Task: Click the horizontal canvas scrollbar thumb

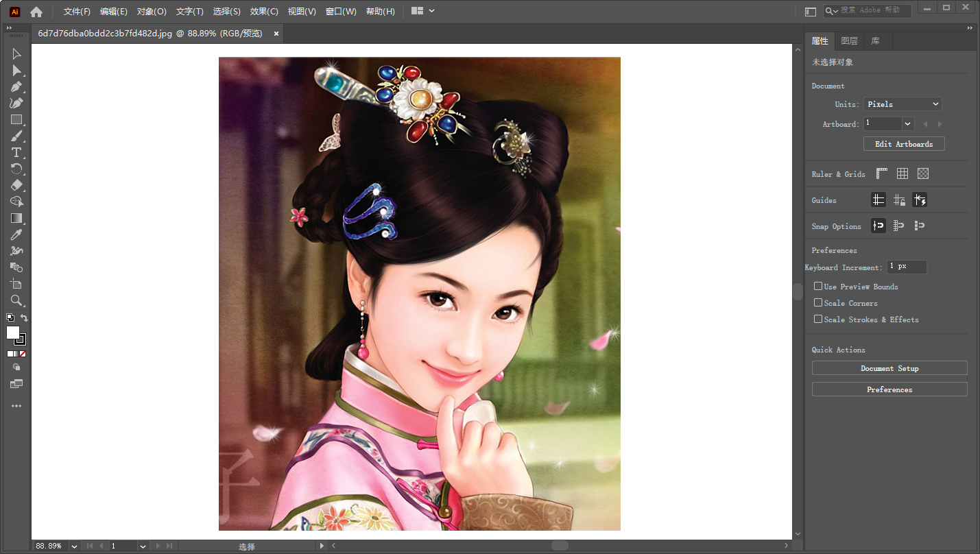Action: coord(560,546)
